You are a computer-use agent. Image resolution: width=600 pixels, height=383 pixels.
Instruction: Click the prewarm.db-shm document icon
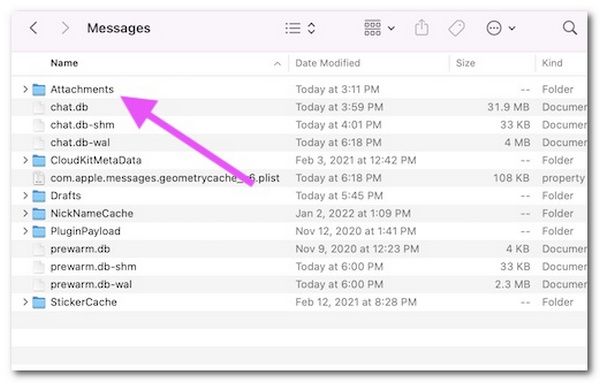pyautogui.click(x=39, y=267)
